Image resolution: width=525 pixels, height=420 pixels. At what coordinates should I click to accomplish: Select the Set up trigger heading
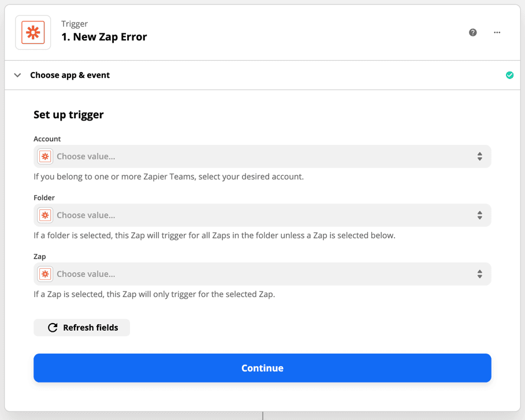click(x=68, y=115)
